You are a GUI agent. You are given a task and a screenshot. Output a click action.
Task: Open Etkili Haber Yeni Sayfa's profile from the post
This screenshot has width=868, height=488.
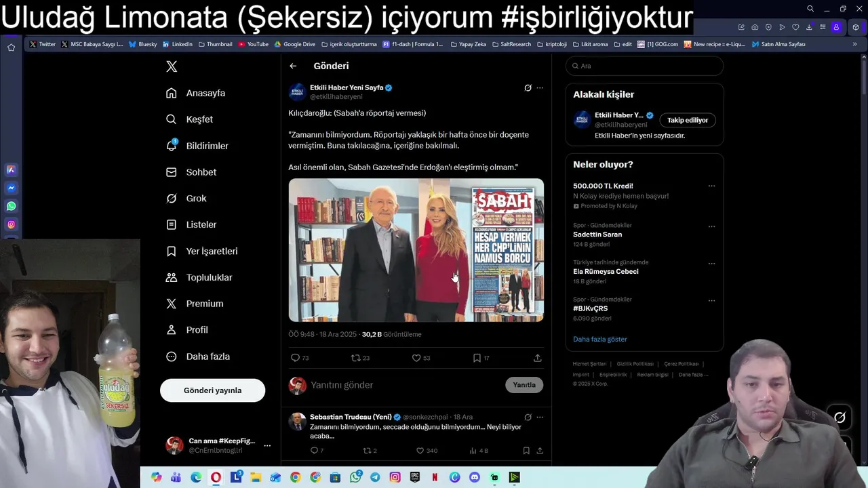(347, 87)
